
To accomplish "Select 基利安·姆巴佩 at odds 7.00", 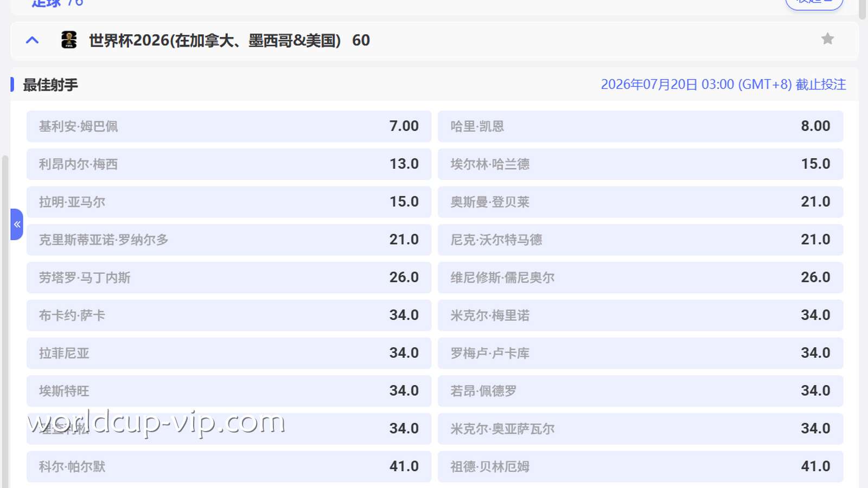I will pyautogui.click(x=228, y=126).
